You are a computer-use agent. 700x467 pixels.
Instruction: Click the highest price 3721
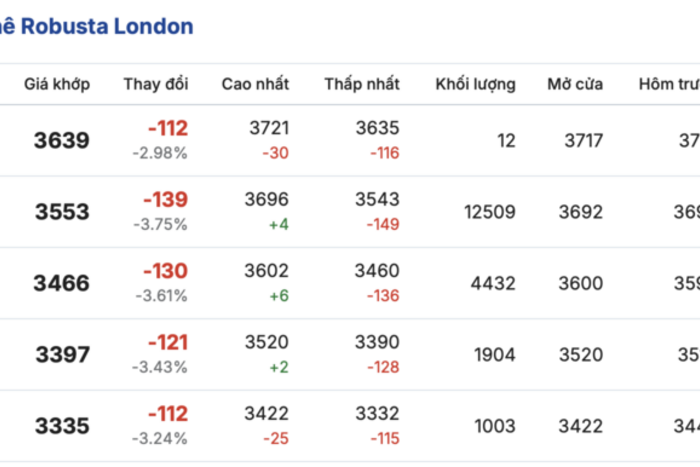268,128
